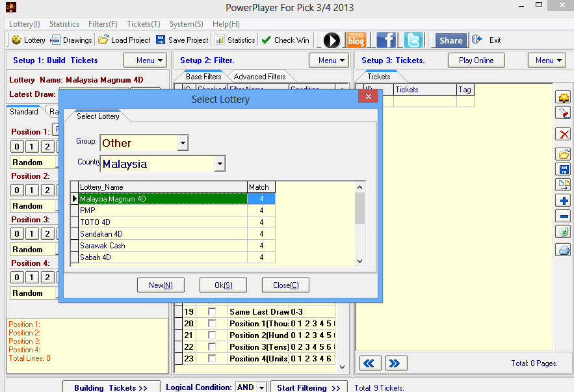This screenshot has width=574, height=392.
Task: Check filter 20 Position 1 checkbox
Action: coord(212,323)
